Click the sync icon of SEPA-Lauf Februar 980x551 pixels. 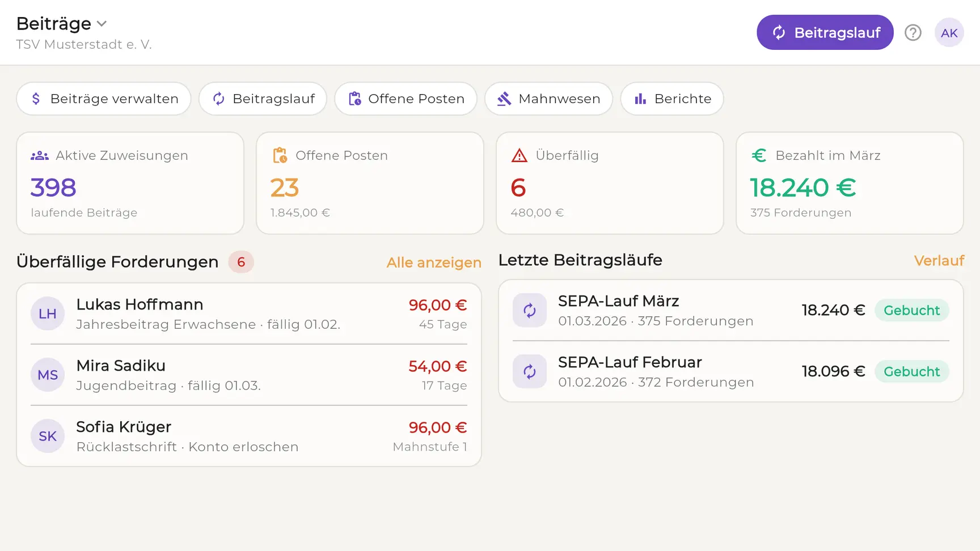pos(530,371)
